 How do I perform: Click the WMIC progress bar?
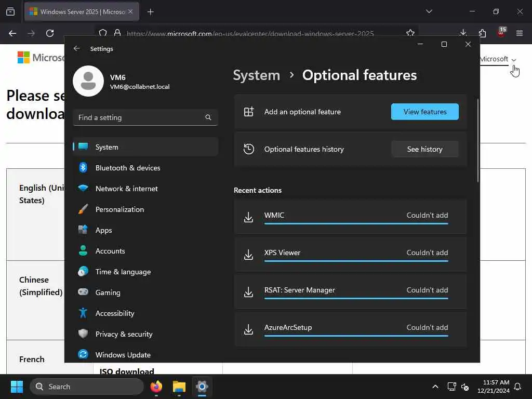pos(356,223)
